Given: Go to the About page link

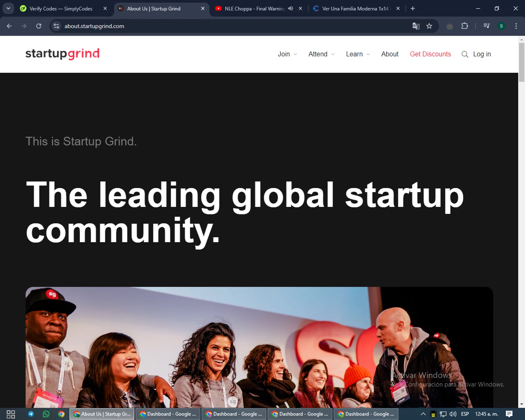Looking at the screenshot, I should click(390, 54).
